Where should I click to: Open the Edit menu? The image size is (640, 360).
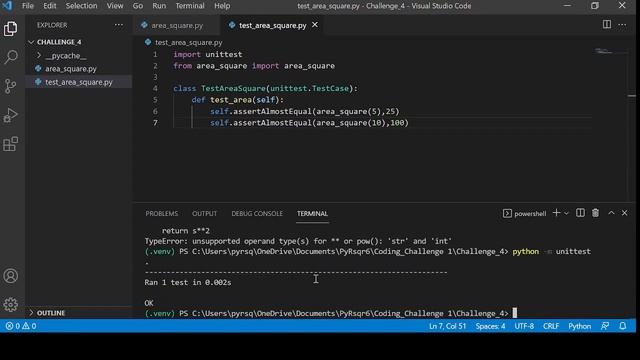click(x=49, y=6)
